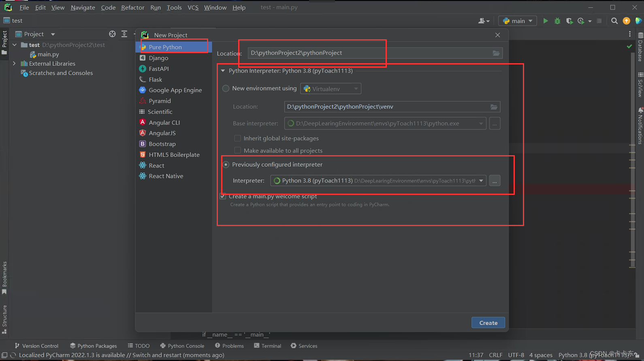Select HTML5 Boilerplate project type
This screenshot has width=644, height=361.
pyautogui.click(x=173, y=155)
